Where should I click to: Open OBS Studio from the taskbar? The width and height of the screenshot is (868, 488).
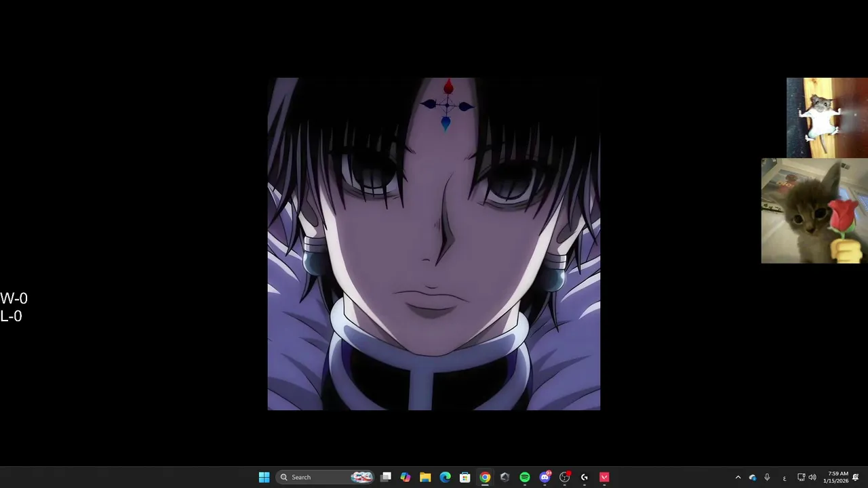(x=564, y=477)
